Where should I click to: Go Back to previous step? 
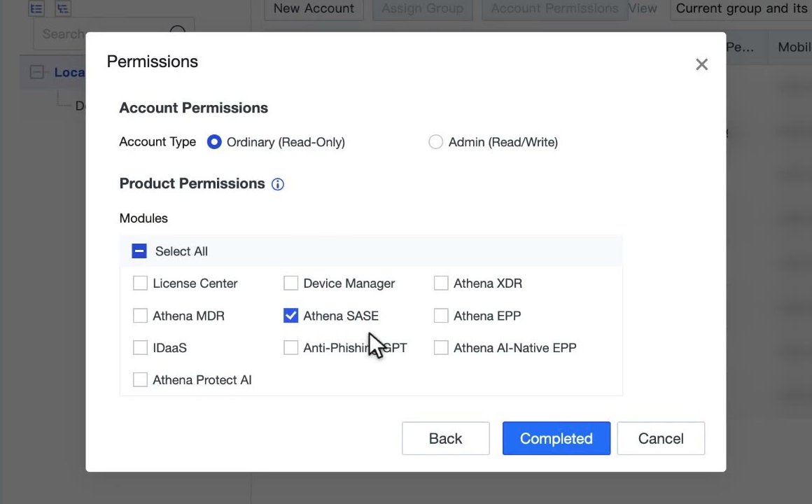click(x=446, y=438)
